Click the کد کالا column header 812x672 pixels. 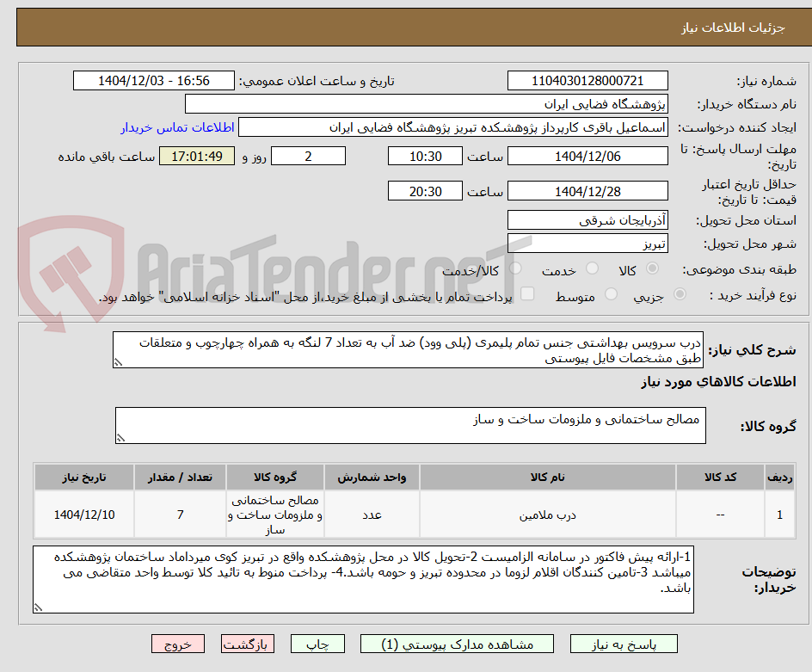[720, 478]
